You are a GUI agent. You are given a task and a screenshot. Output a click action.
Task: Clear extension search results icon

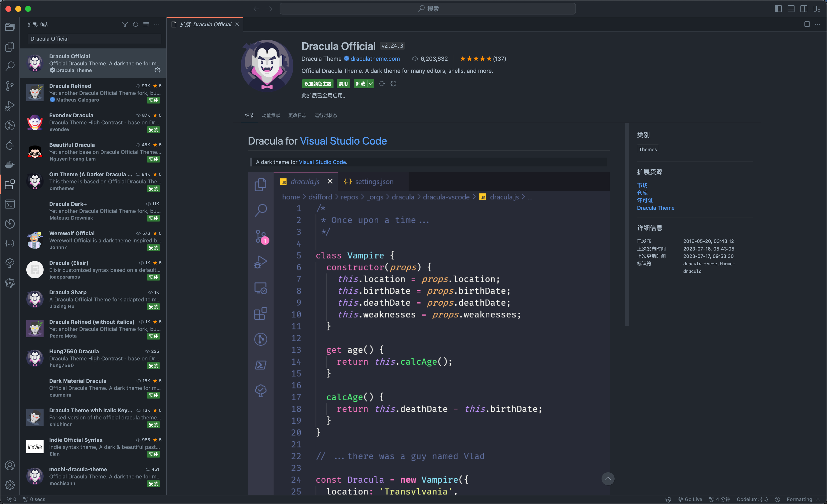click(146, 25)
